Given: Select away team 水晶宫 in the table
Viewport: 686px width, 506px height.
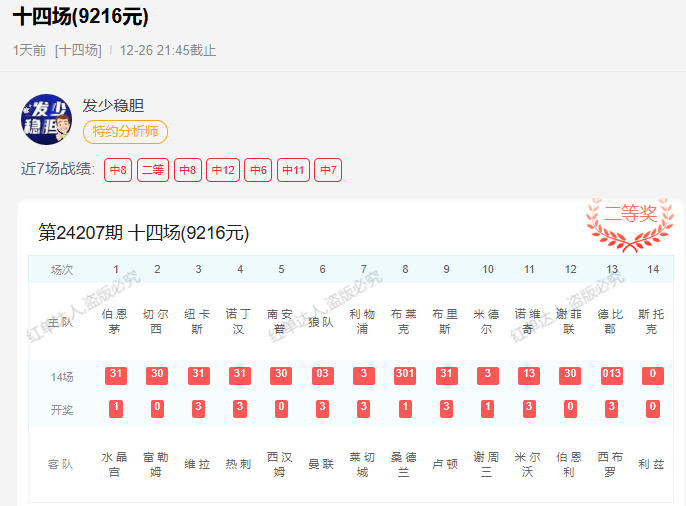Looking at the screenshot, I should click(115, 464).
